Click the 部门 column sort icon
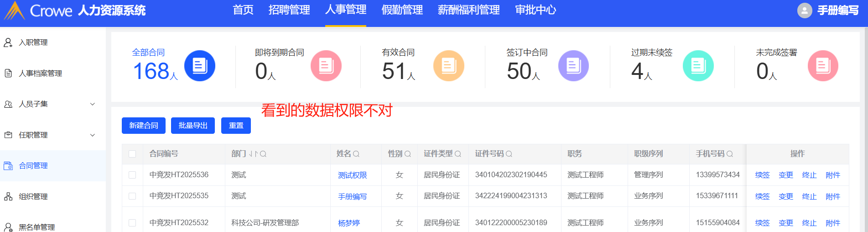Viewport: 868px width, 232px height. (x=254, y=154)
